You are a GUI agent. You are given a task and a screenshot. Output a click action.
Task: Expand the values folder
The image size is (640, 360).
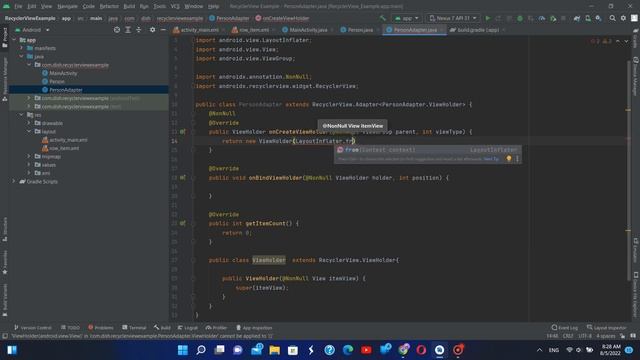pyautogui.click(x=29, y=164)
